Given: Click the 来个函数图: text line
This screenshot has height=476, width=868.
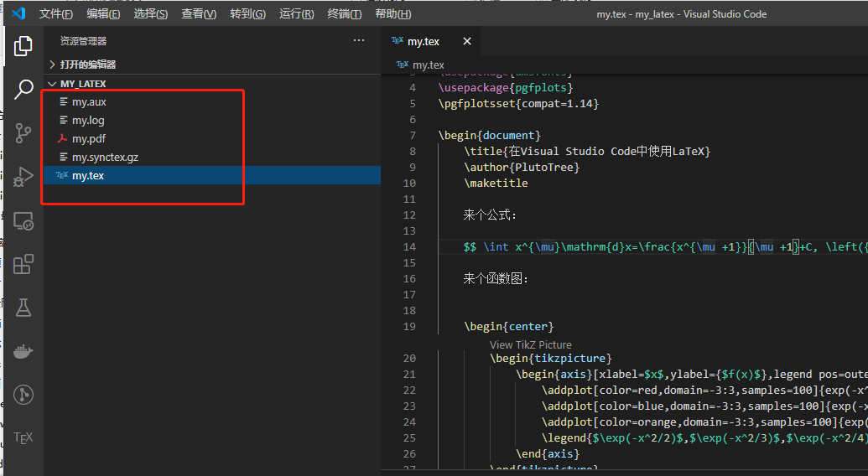Looking at the screenshot, I should (496, 278).
